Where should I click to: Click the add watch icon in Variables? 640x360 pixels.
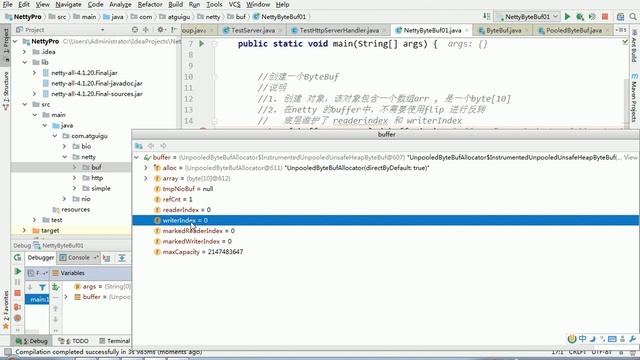56,287
